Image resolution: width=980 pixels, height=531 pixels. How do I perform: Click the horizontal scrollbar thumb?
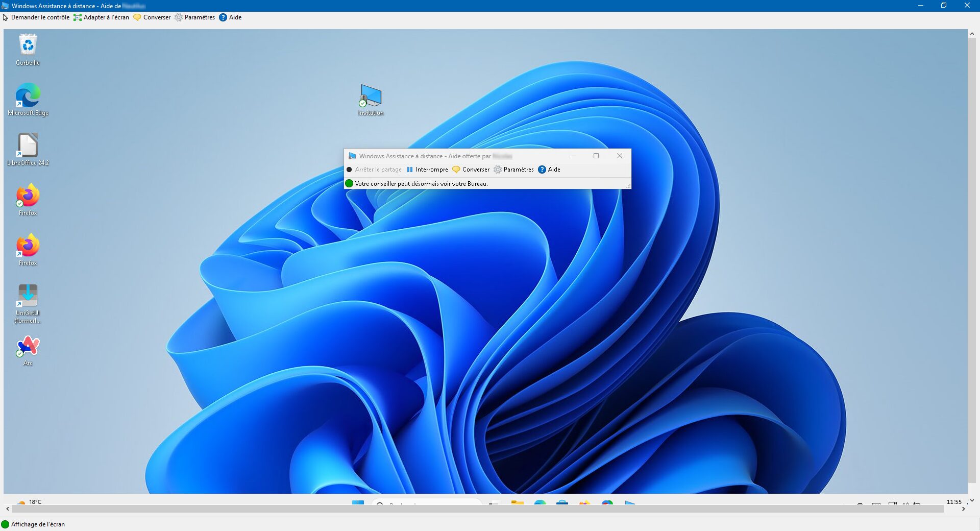tap(478, 509)
